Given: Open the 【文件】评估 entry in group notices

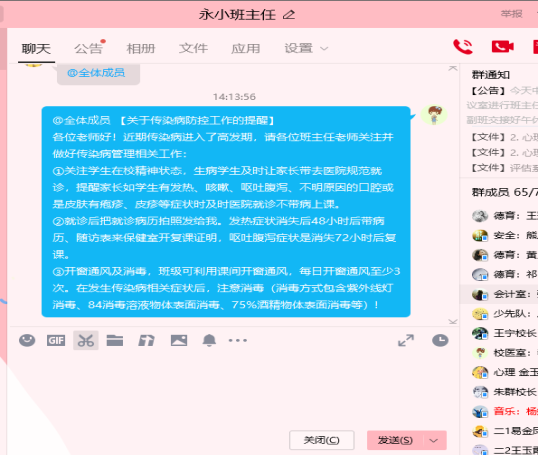Looking at the screenshot, I should pyautogui.click(x=504, y=168).
